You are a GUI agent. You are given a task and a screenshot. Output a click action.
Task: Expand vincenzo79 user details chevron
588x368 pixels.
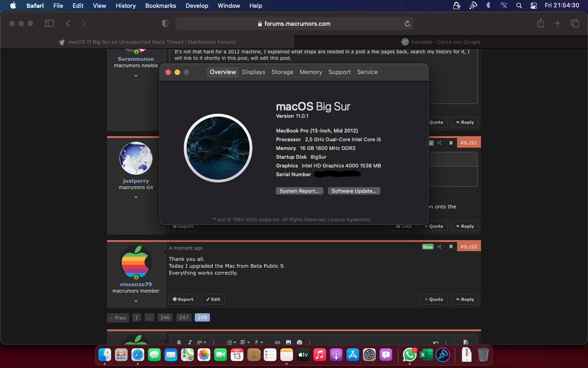tap(136, 301)
